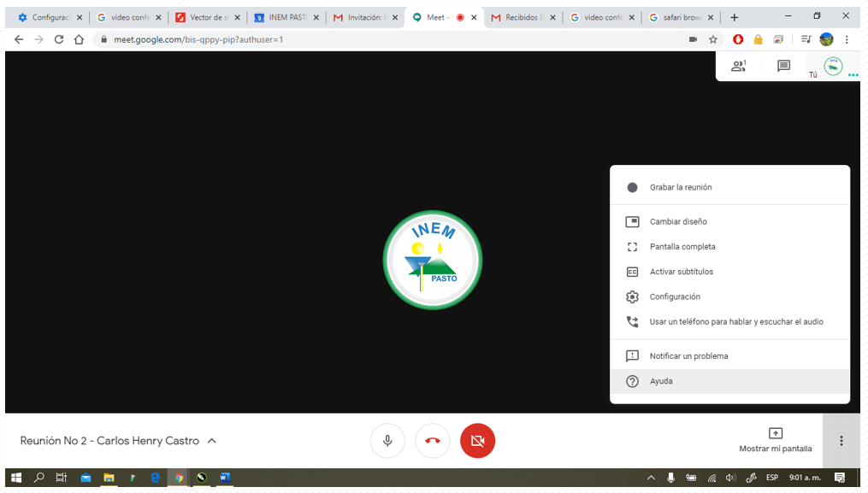
Task: Open the Mail app on taskbar
Action: click(x=86, y=477)
